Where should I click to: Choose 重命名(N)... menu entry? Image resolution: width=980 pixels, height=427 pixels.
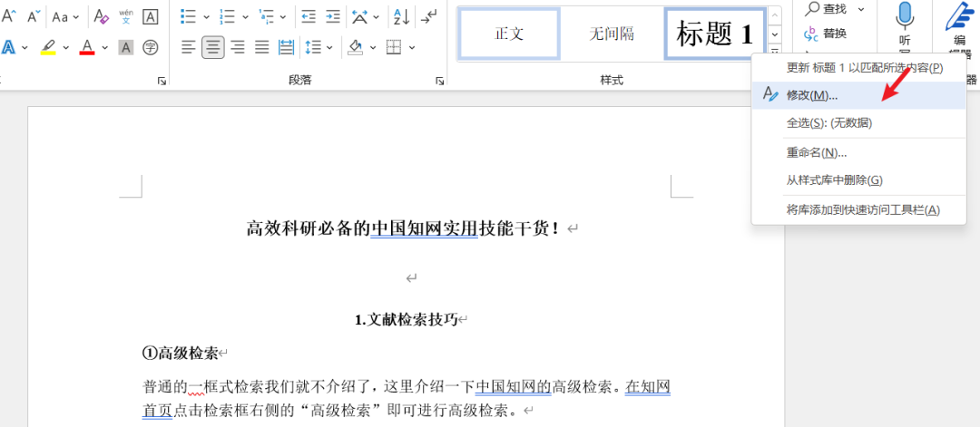pos(858,153)
